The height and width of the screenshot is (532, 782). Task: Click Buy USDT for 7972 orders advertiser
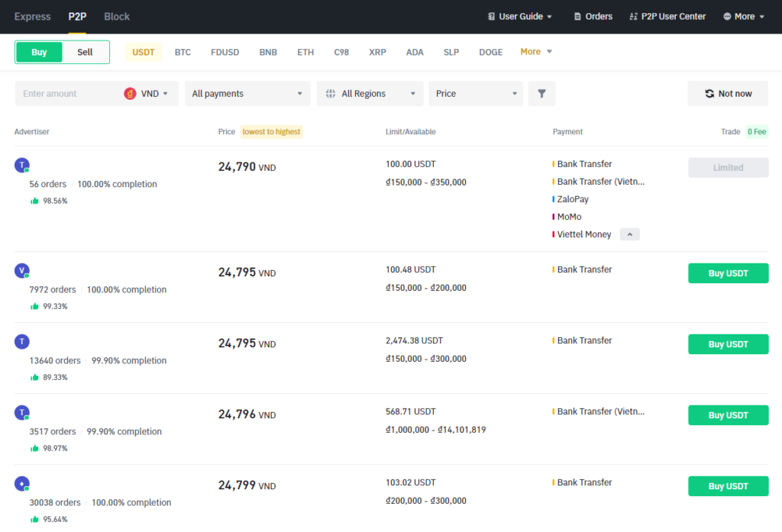click(728, 273)
